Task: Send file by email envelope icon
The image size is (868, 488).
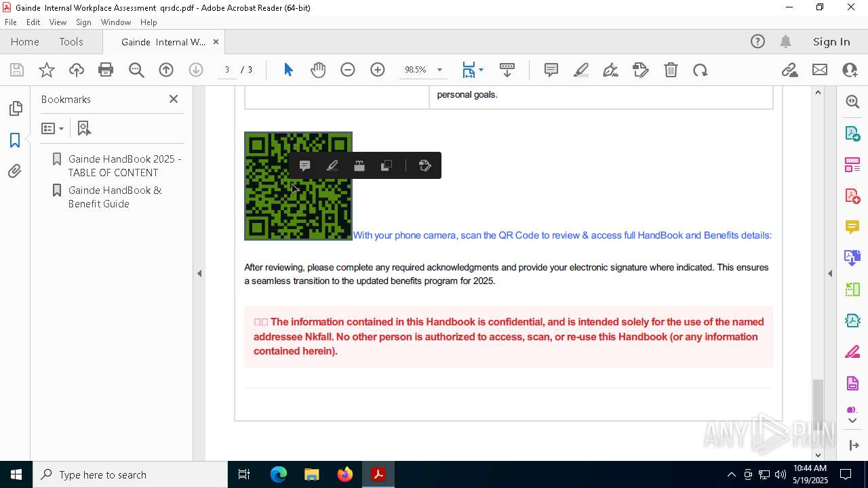Action: point(820,70)
